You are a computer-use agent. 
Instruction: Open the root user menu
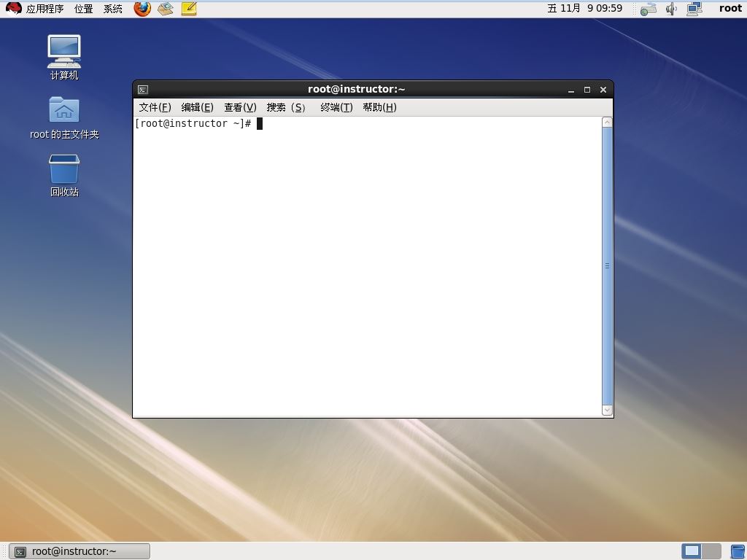pyautogui.click(x=730, y=8)
